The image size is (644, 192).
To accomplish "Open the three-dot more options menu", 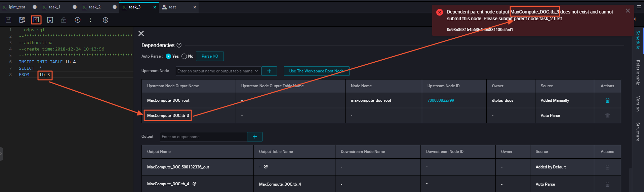I will tap(90, 20).
